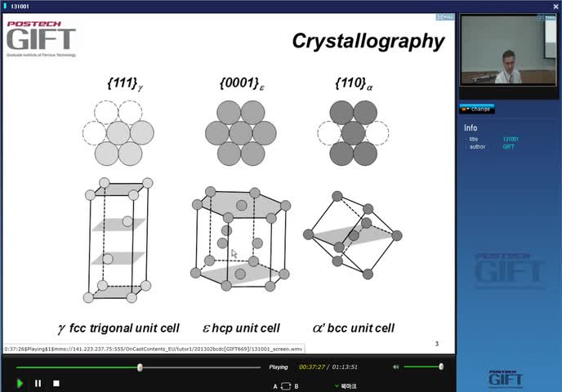The height and width of the screenshot is (392, 562).
Task: Click the bcc unit cell diagram
Action: (353, 235)
